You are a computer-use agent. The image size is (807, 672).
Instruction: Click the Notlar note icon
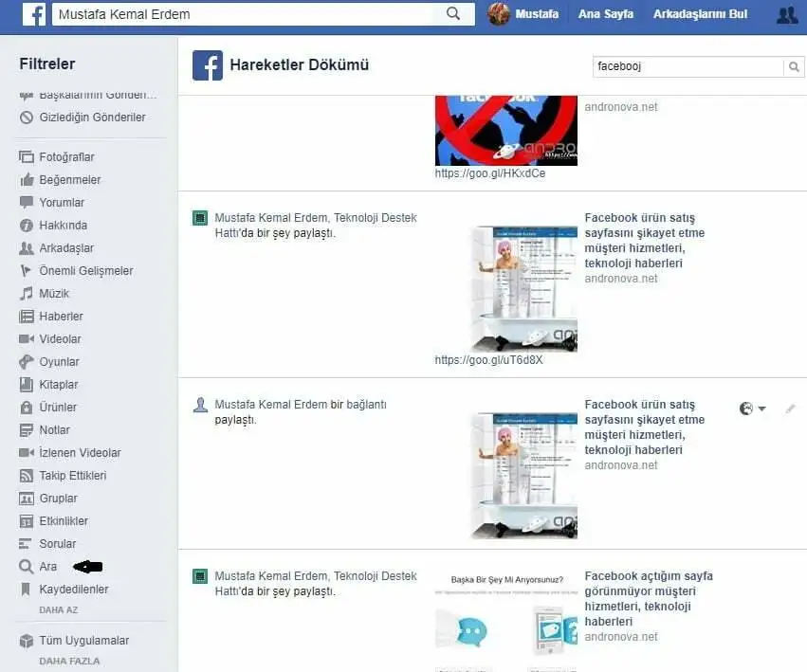tap(27, 430)
